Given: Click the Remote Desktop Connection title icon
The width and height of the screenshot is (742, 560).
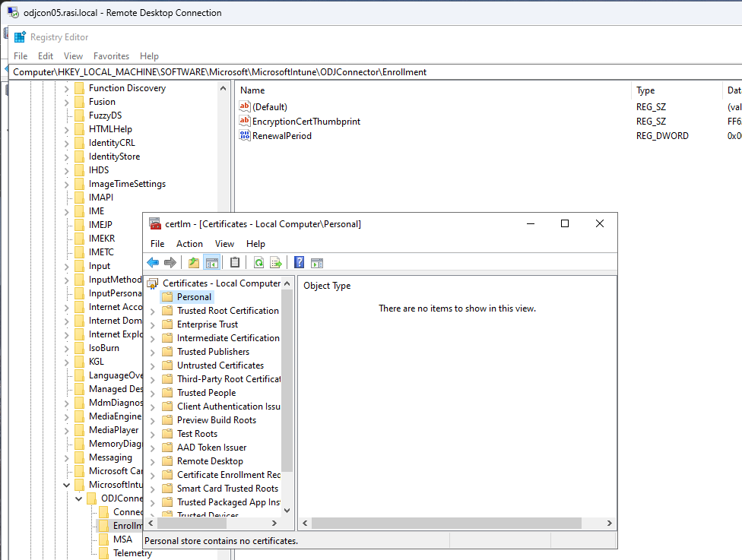Looking at the screenshot, I should (13, 12).
